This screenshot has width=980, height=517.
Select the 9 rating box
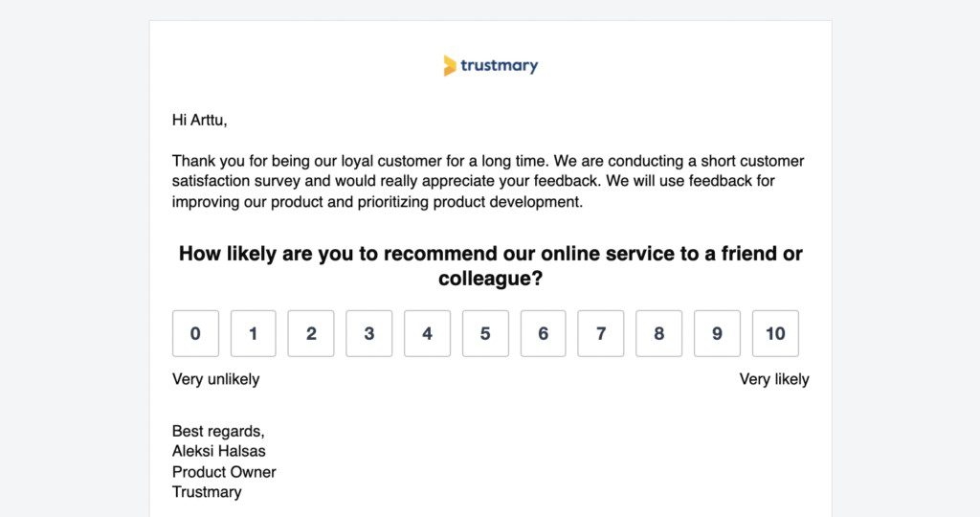pos(717,333)
